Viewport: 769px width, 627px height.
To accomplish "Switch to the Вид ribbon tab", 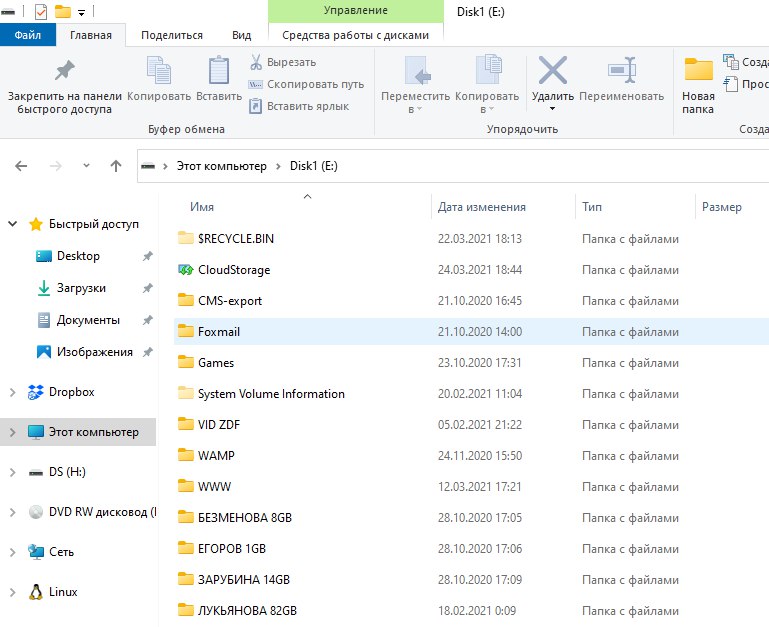I will 241,35.
